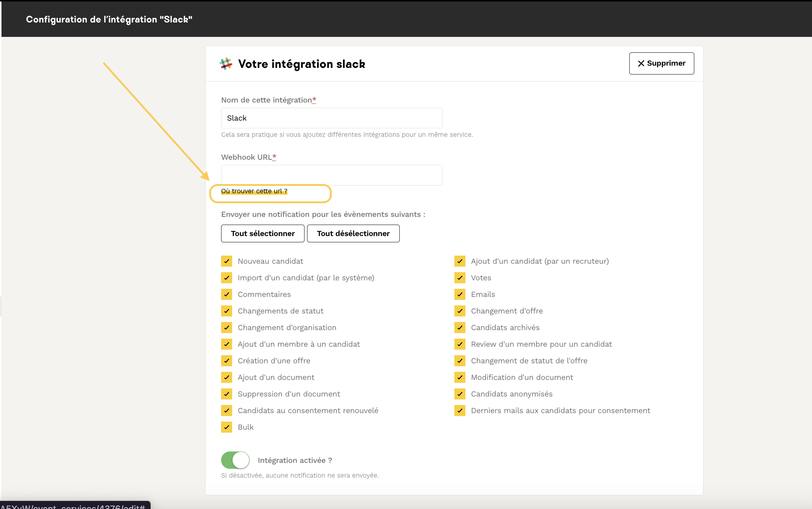The width and height of the screenshot is (812, 509).
Task: Toggle the Candidats anonymisés checkbox
Action: click(x=460, y=394)
